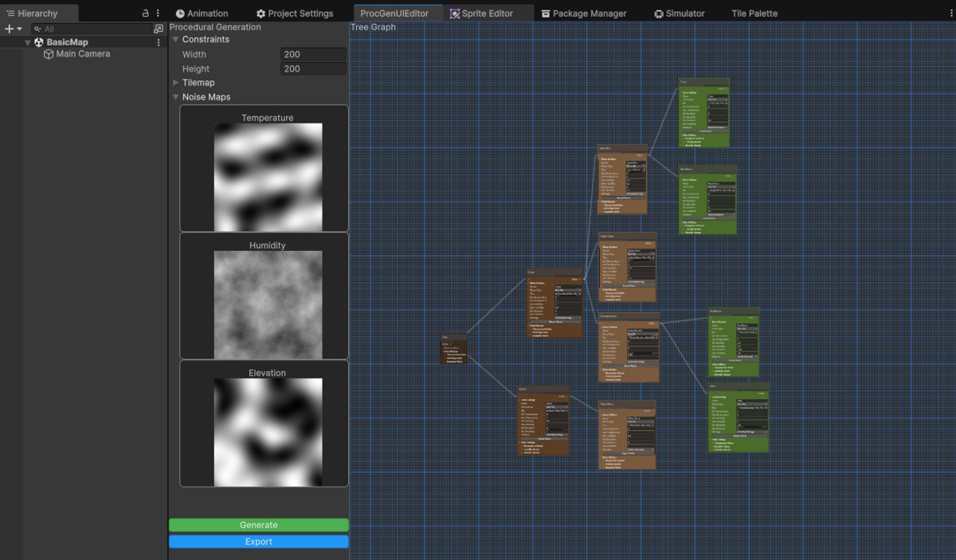Click the green Generate button
The image size is (956, 560).
click(x=258, y=524)
